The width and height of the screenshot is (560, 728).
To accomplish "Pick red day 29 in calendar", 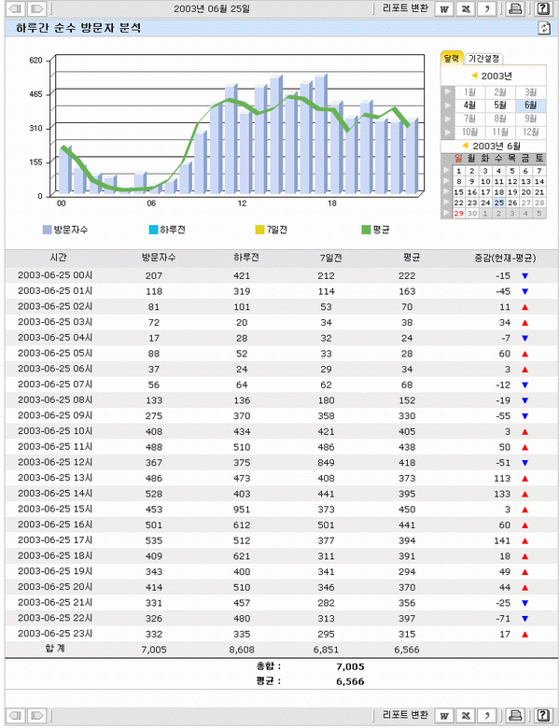I will coord(459,214).
